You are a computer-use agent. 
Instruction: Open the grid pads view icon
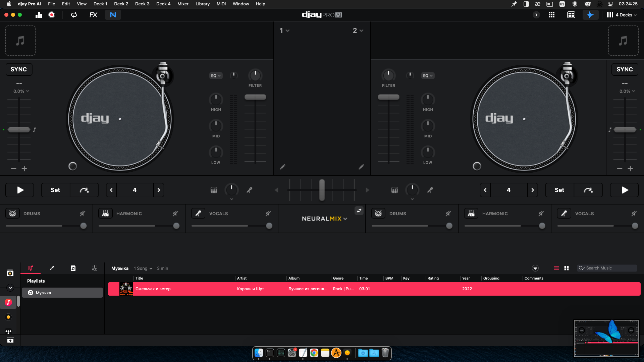click(x=552, y=15)
